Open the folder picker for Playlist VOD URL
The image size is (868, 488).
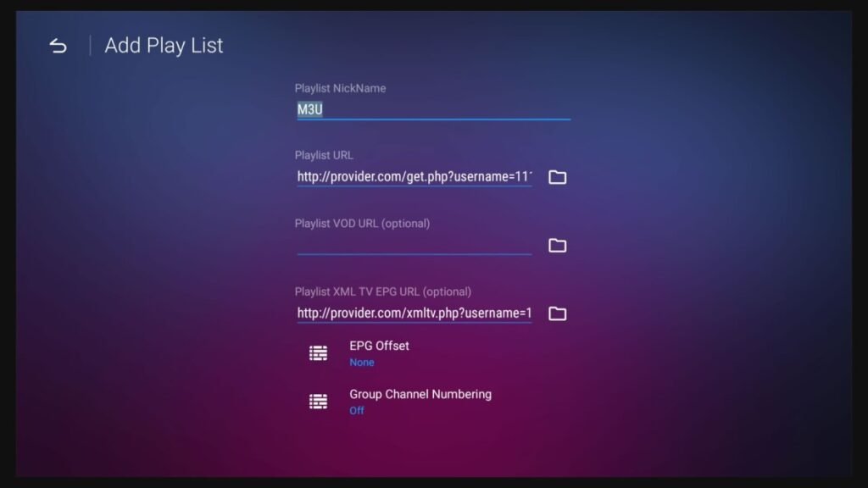tap(557, 246)
